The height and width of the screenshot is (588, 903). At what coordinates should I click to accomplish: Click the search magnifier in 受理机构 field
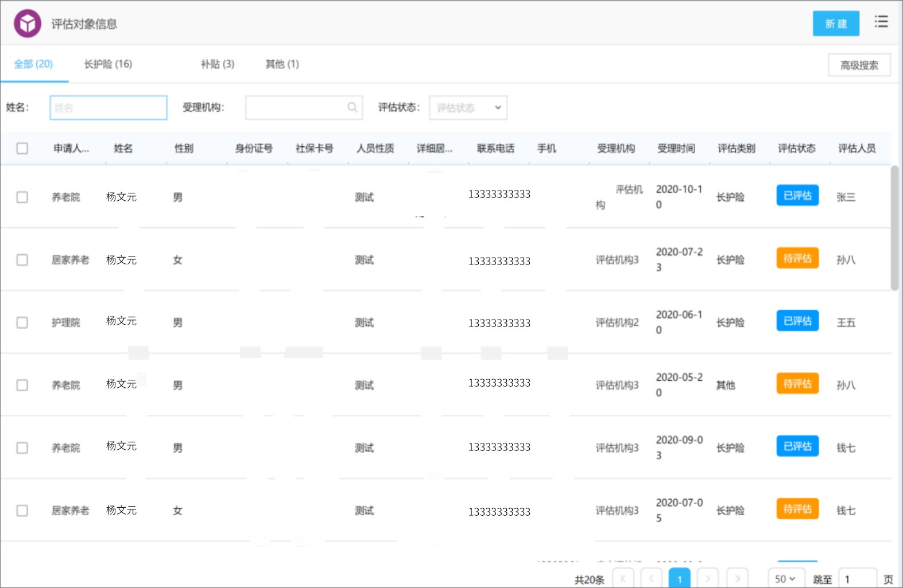click(352, 107)
